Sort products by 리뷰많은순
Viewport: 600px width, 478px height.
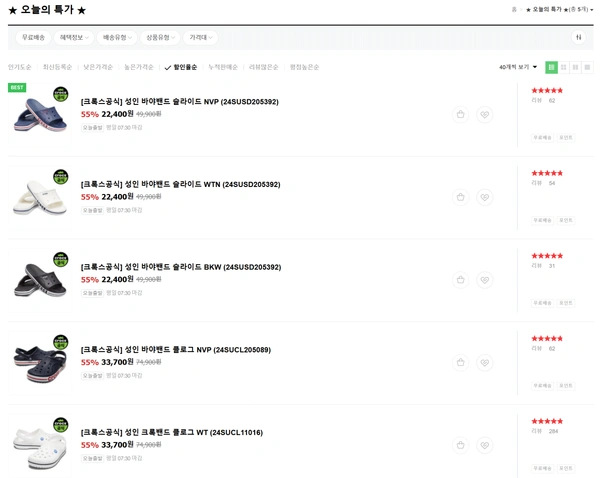pos(264,68)
